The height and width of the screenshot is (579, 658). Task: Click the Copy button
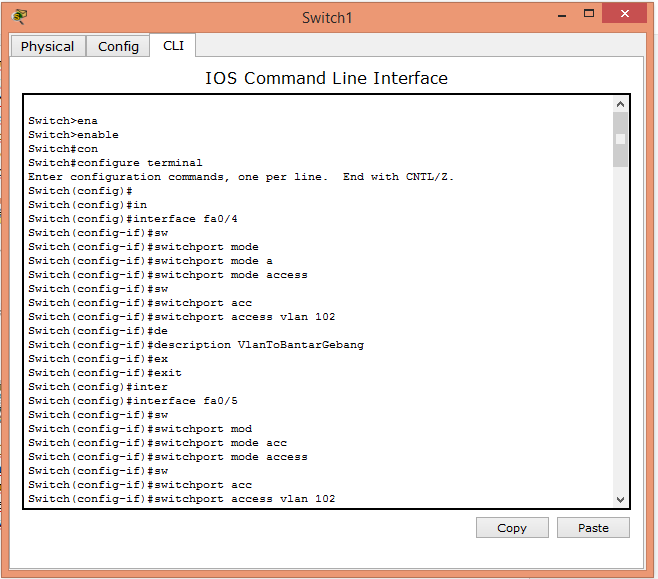[x=512, y=527]
